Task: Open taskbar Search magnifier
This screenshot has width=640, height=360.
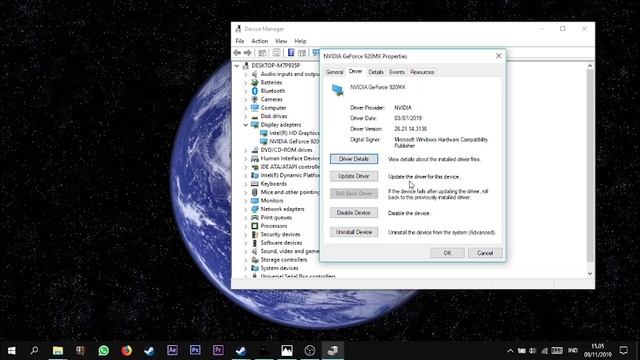Action: pyautogui.click(x=34, y=350)
